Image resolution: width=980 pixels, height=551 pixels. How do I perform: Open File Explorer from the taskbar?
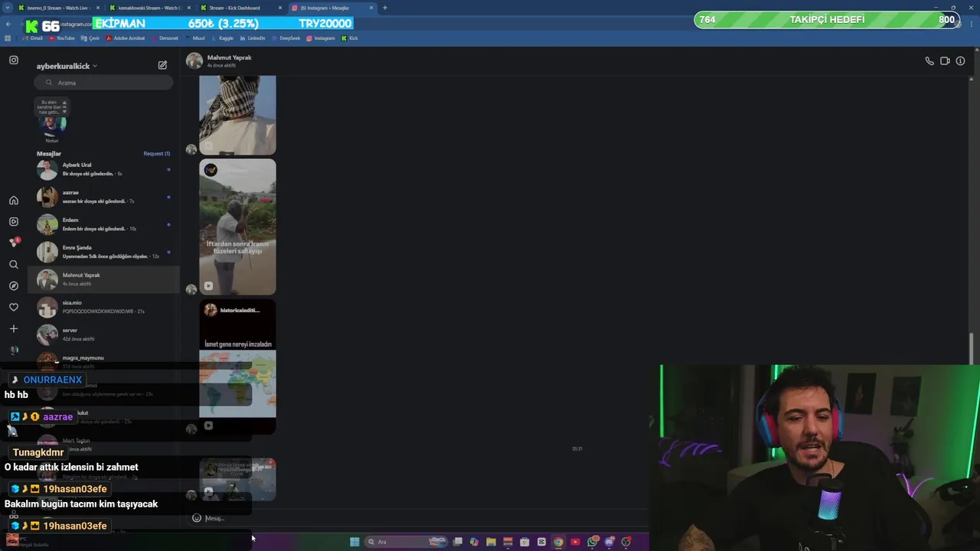tap(491, 542)
